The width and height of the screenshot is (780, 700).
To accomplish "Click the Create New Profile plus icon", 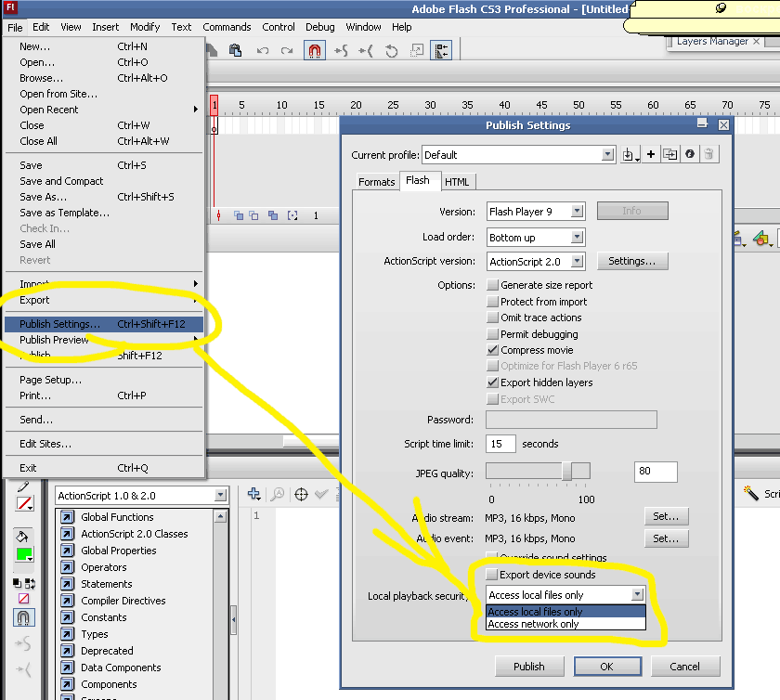I will [x=651, y=154].
